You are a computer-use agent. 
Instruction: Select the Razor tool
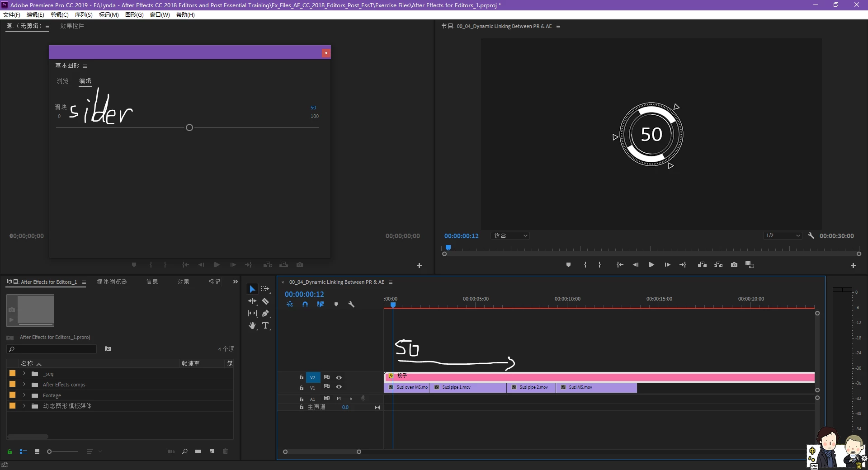pos(265,301)
